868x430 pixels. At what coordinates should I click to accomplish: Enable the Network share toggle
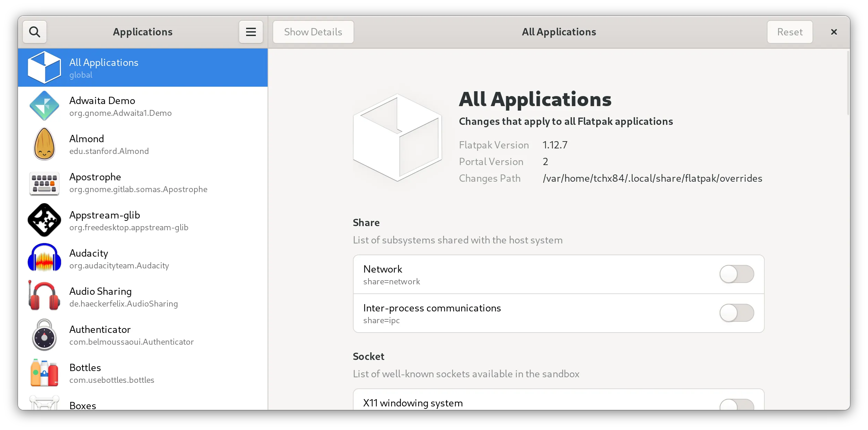coord(737,274)
